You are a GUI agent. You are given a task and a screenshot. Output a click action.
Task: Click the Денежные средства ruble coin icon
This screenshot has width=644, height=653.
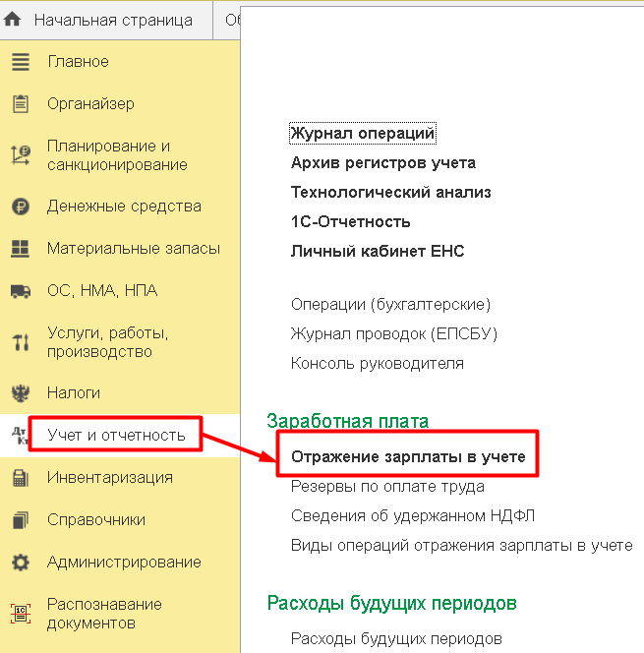[21, 207]
